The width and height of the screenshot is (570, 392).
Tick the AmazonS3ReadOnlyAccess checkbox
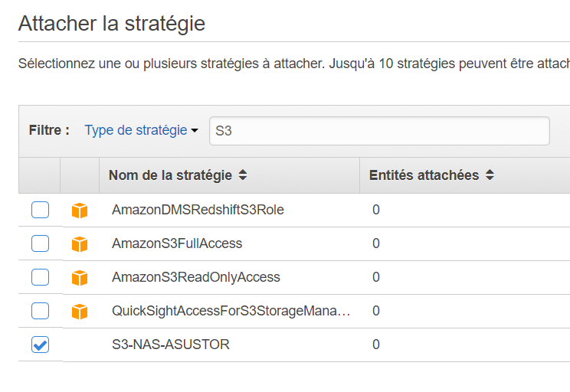pyautogui.click(x=40, y=277)
